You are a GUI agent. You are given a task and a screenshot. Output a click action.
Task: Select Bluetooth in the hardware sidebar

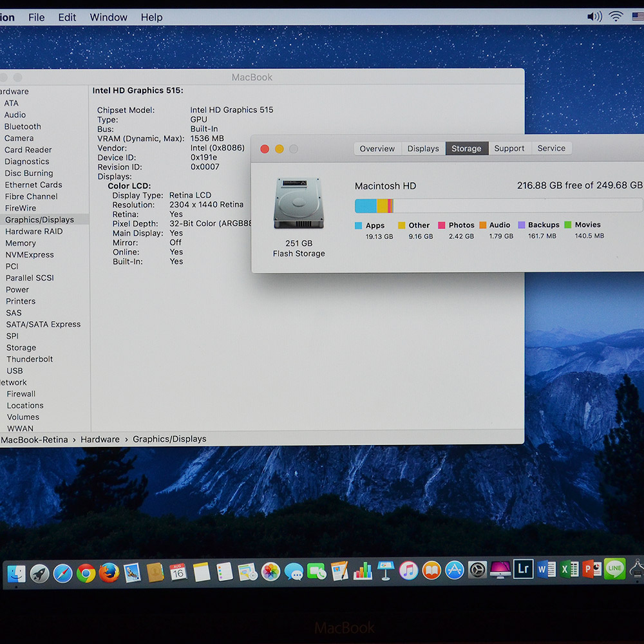point(23,127)
